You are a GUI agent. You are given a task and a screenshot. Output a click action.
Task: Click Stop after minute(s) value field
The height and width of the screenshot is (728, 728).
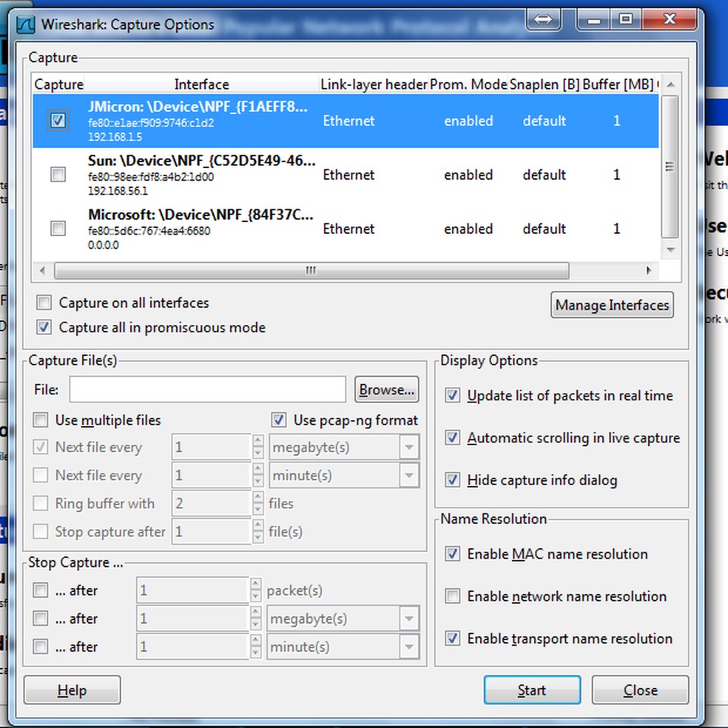pos(192,647)
